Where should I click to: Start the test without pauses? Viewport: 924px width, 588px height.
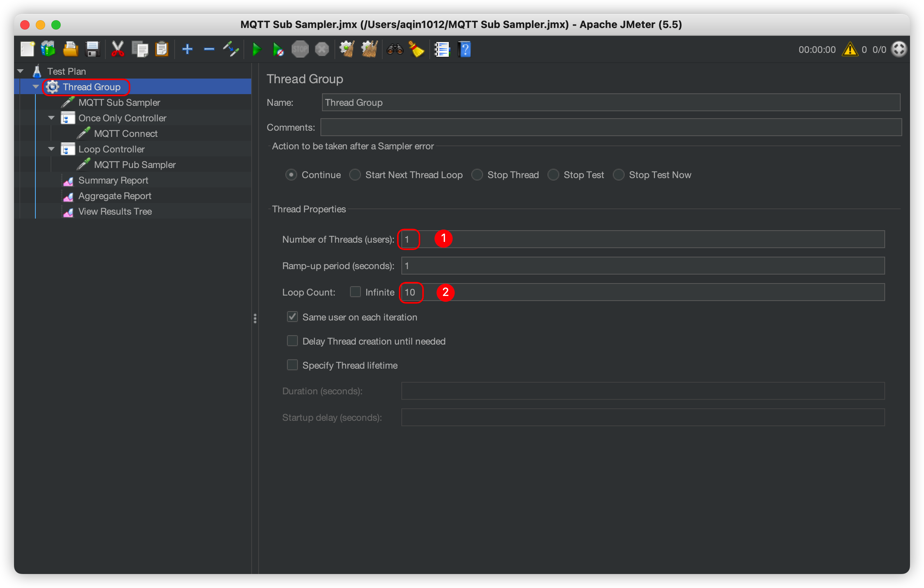click(x=278, y=49)
